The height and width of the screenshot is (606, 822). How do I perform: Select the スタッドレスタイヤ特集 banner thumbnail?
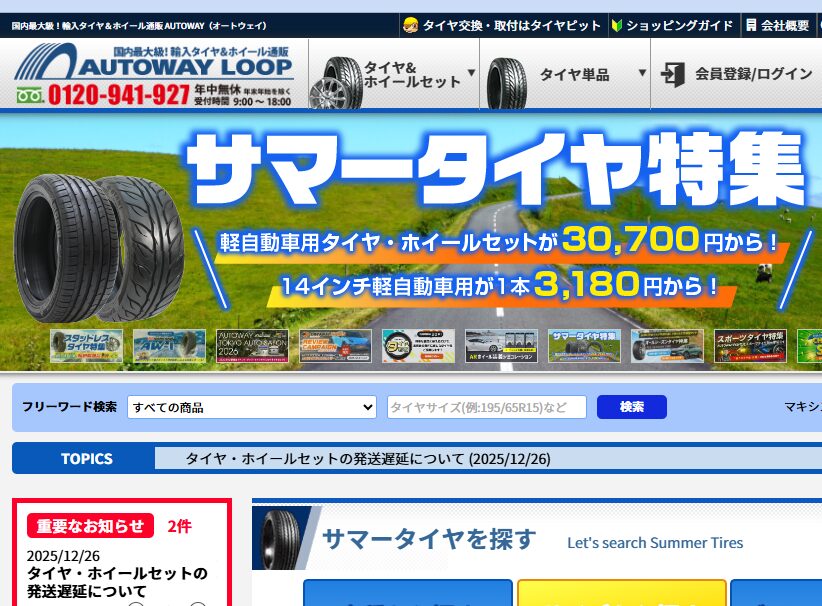86,346
